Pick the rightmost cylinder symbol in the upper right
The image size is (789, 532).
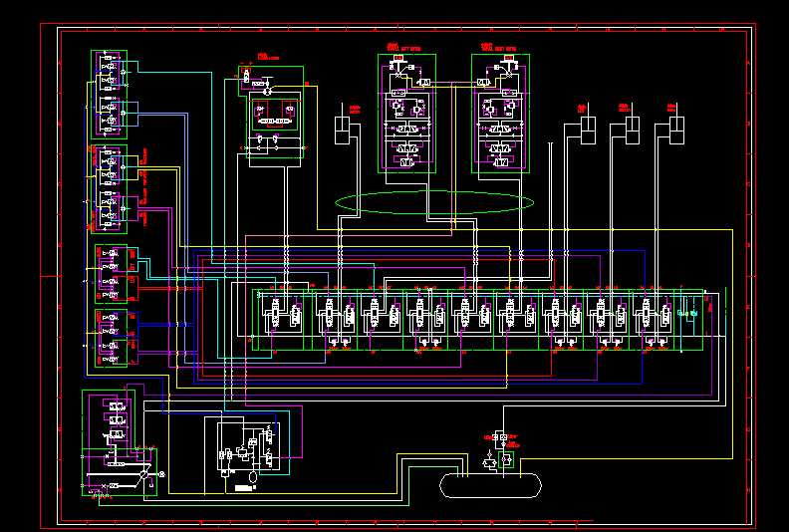coord(676,131)
